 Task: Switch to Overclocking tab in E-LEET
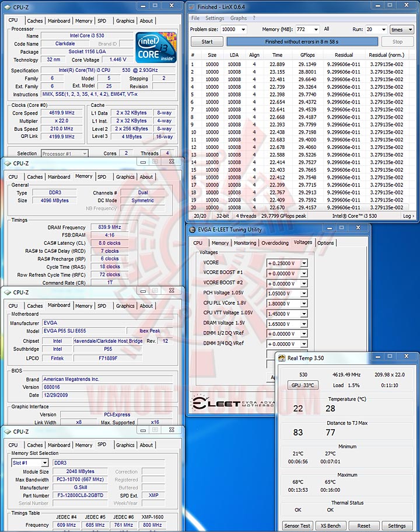(275, 243)
